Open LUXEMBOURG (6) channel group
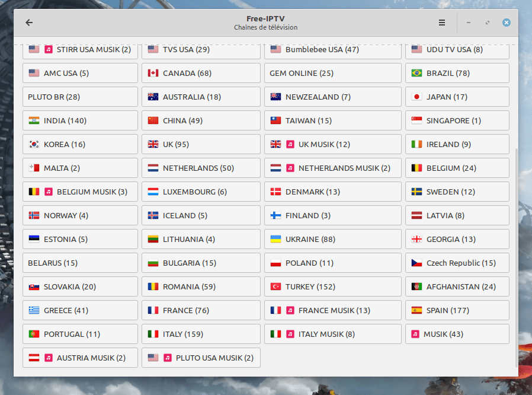The width and height of the screenshot is (532, 395). (201, 192)
